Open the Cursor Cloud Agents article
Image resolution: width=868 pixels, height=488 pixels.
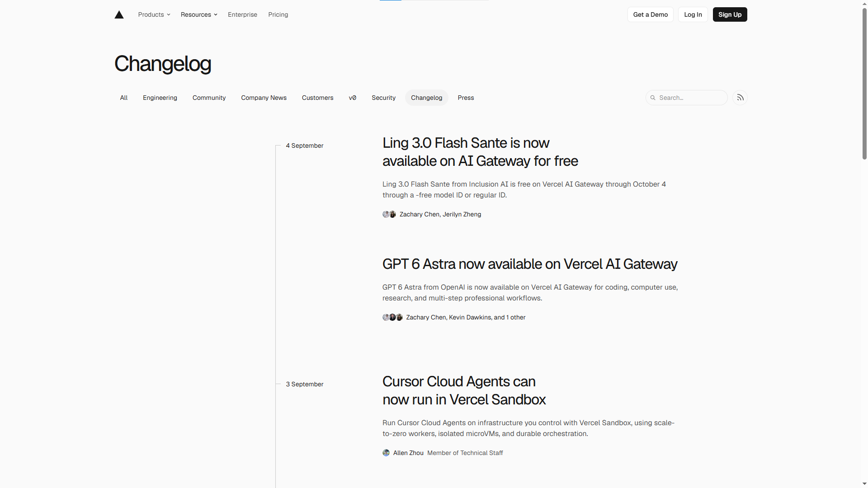click(x=464, y=390)
